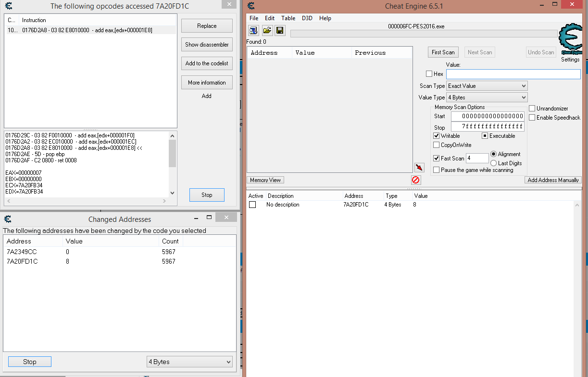Open the Scan Type dropdown
588x377 pixels.
[487, 86]
